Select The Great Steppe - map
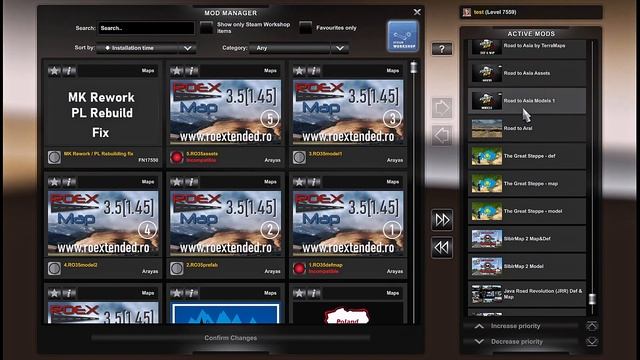 tap(527, 184)
